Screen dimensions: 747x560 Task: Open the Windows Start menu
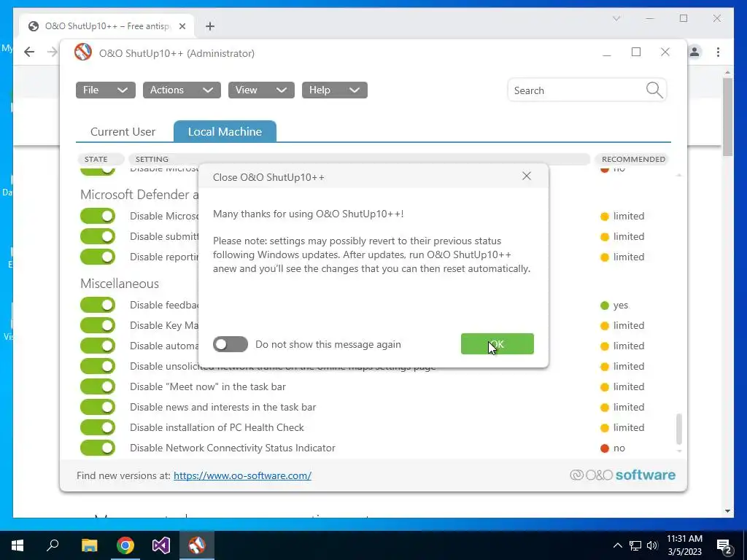pos(18,545)
